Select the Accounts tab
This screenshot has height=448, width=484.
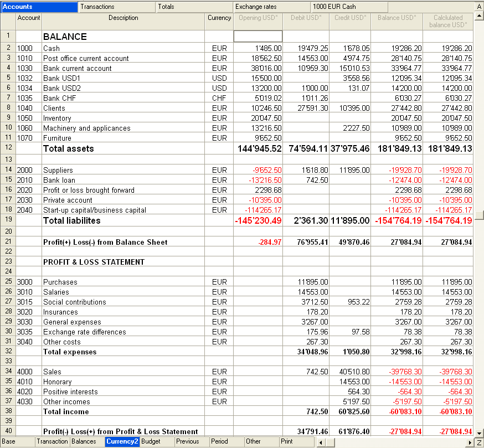tap(39, 7)
